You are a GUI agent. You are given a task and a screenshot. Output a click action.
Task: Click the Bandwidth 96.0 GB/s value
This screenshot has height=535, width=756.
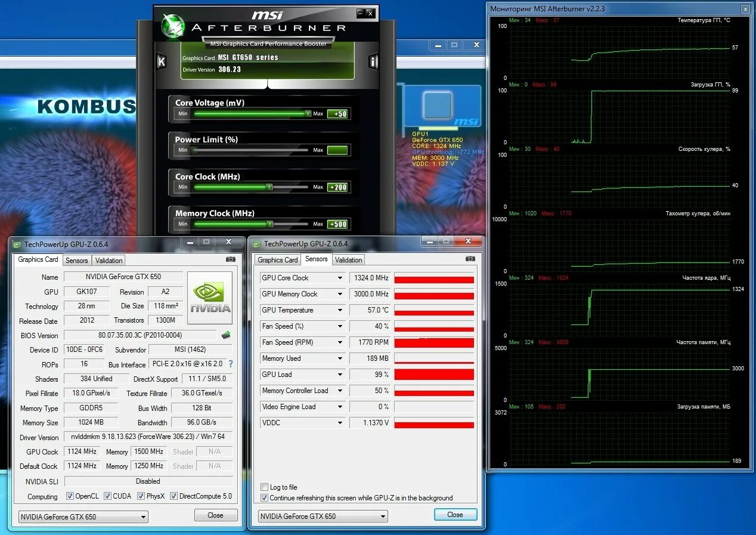click(202, 422)
